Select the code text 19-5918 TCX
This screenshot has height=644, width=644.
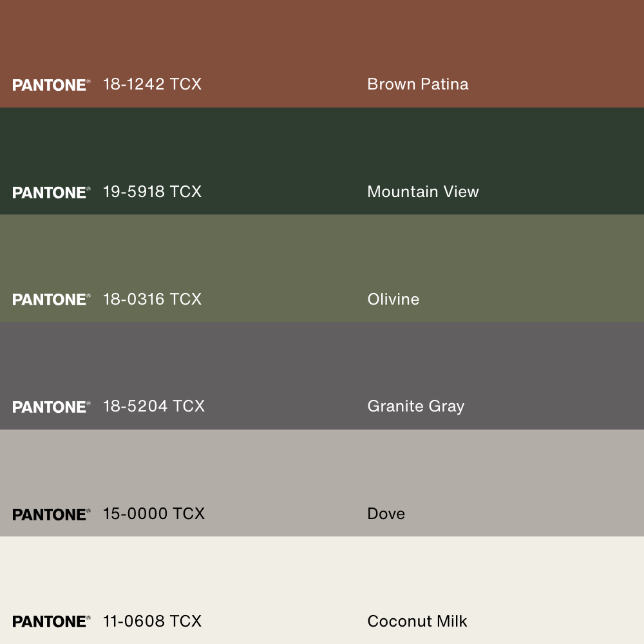pos(153,192)
